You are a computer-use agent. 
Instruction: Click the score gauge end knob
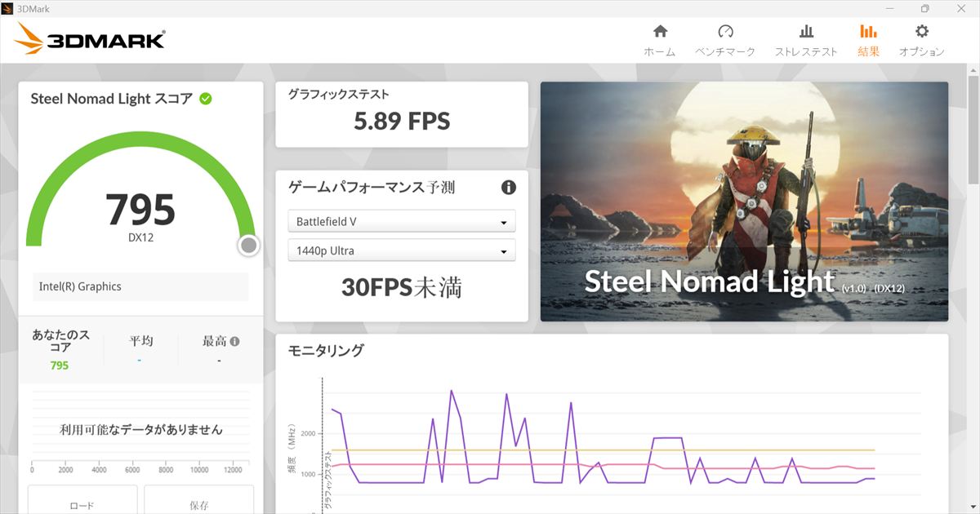coord(249,245)
